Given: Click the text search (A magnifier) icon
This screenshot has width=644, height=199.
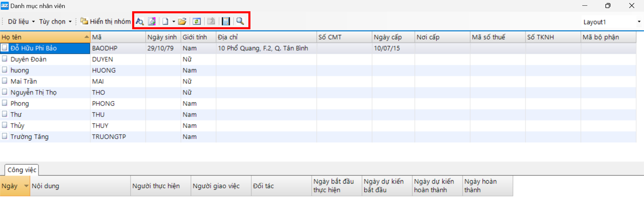Looking at the screenshot, I should [139, 21].
